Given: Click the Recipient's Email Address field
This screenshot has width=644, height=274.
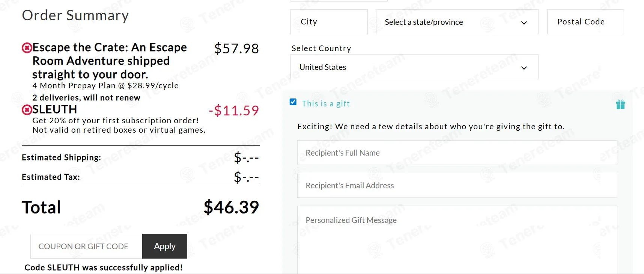Looking at the screenshot, I should click(x=457, y=186).
